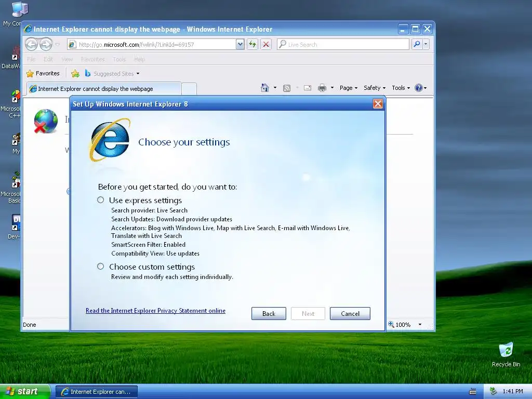Open the Tools menu in menu bar

(x=119, y=59)
